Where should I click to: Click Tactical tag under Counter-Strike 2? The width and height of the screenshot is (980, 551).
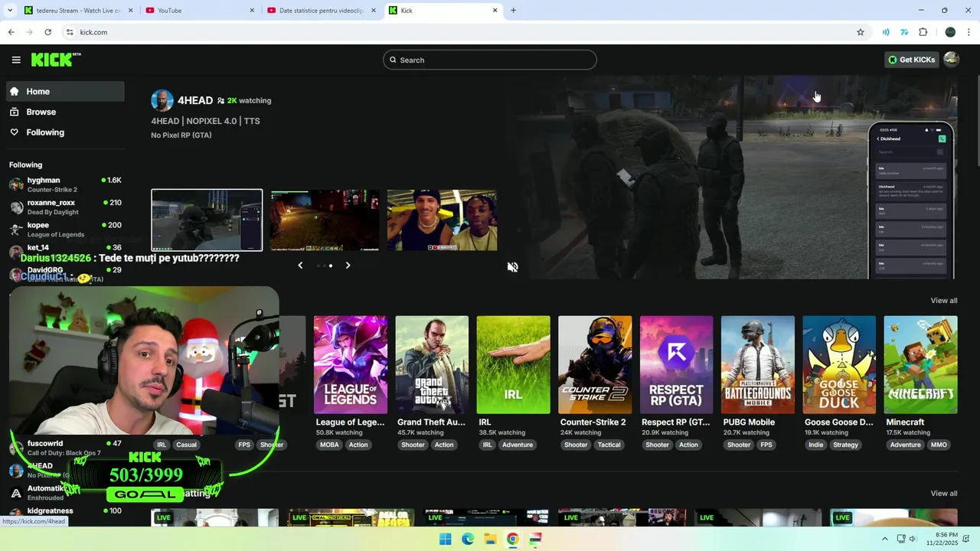pyautogui.click(x=609, y=445)
